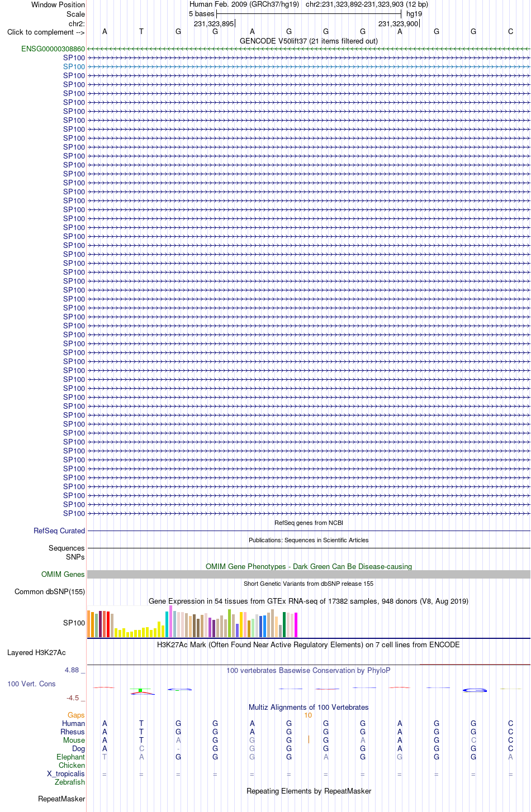This screenshot has height=812, width=531.
Task: Click the GTEx Gene Expression track title
Action: (x=309, y=601)
